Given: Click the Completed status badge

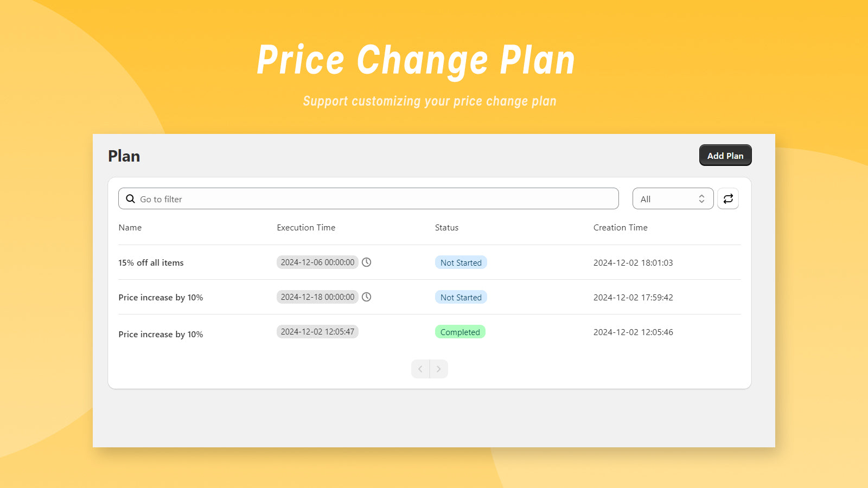Looking at the screenshot, I should [x=460, y=332].
